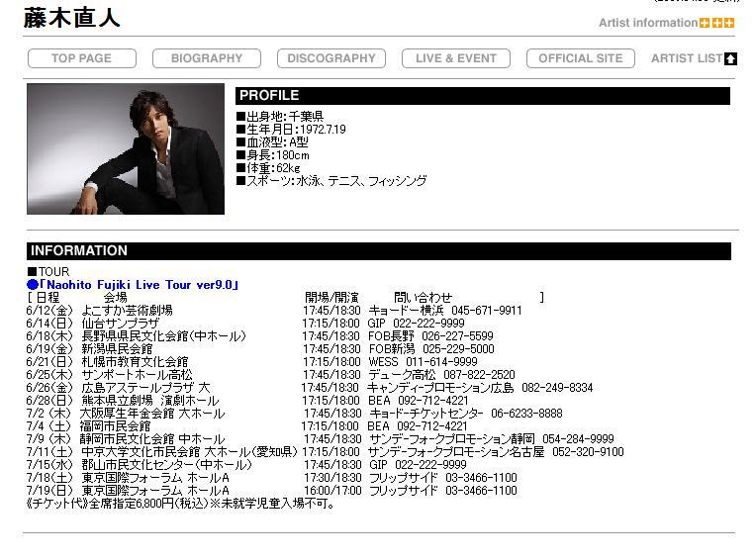The image size is (755, 560).
Task: Select WESS 011-614-9999 contact
Action: [x=423, y=361]
